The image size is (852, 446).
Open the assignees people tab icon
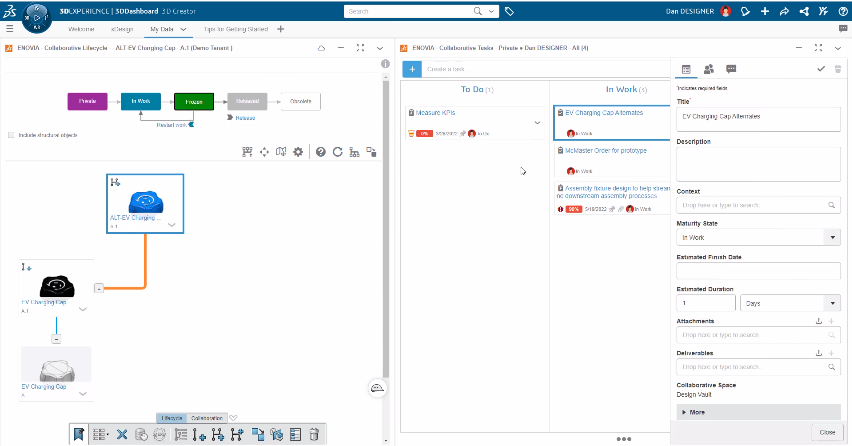pos(709,69)
